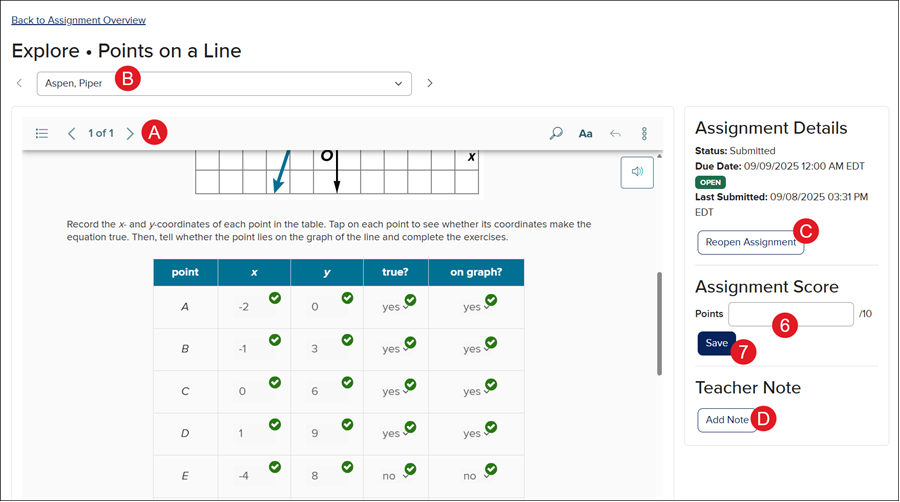Go to previous student arrow
The width and height of the screenshot is (900, 502).
click(x=20, y=83)
